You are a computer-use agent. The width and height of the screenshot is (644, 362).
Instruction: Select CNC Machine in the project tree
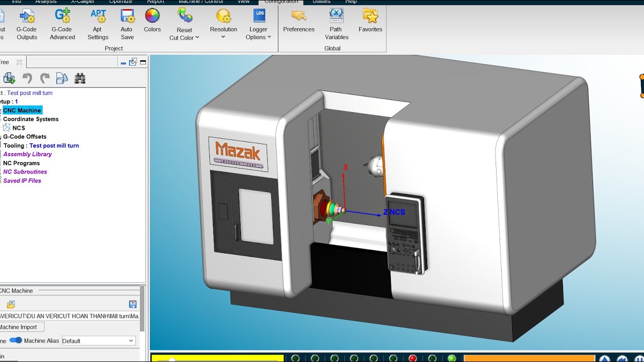(22, 110)
